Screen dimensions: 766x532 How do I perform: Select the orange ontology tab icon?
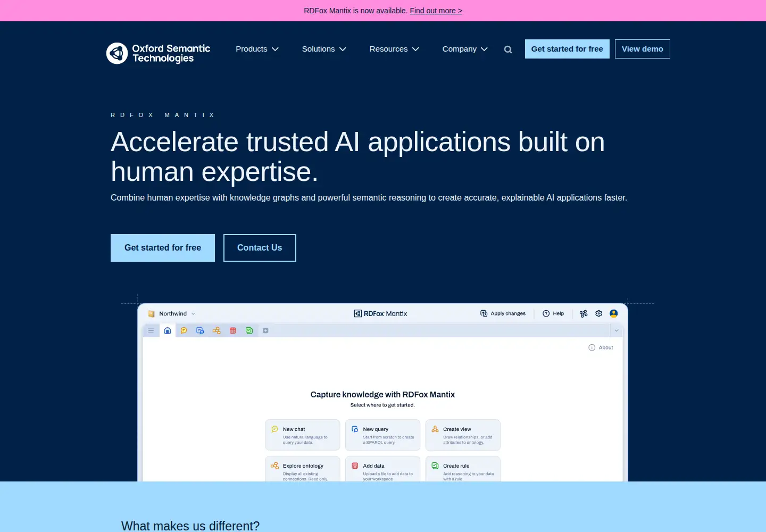click(217, 330)
